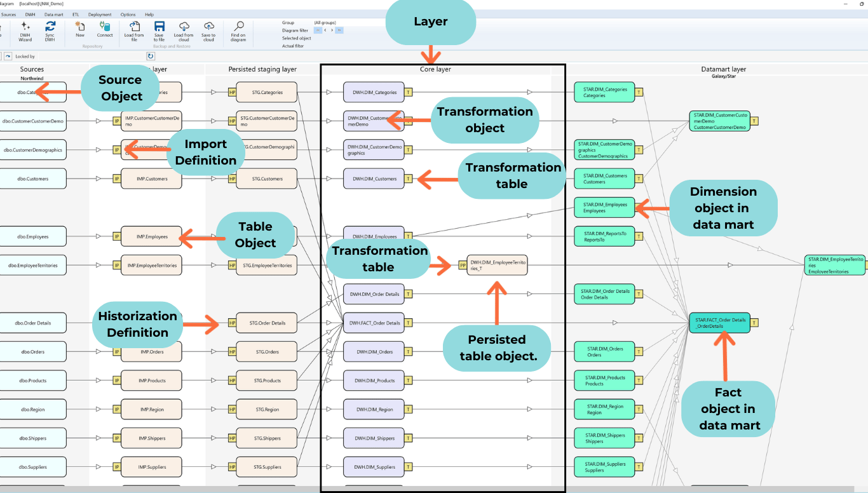Viewport: 868px width, 493px height.
Task: Click Persisted staging layer header
Action: 262,69
